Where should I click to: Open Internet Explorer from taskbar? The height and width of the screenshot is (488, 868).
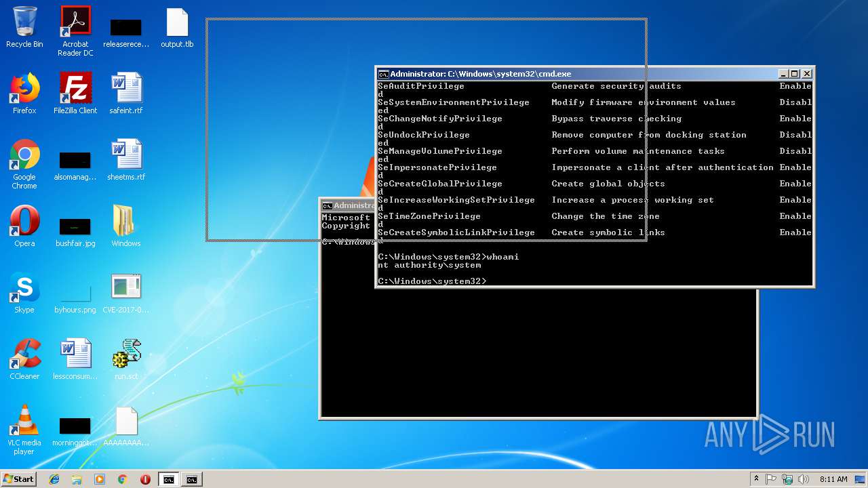click(54, 479)
